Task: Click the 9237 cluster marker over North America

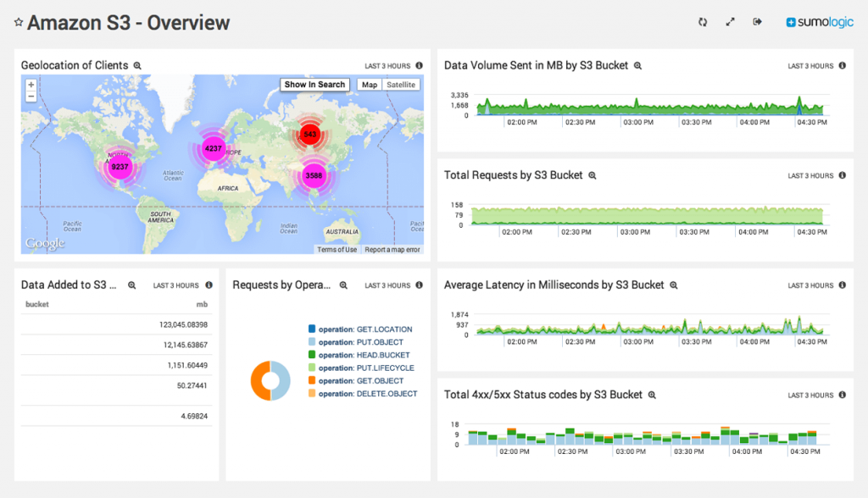Action: pos(120,167)
